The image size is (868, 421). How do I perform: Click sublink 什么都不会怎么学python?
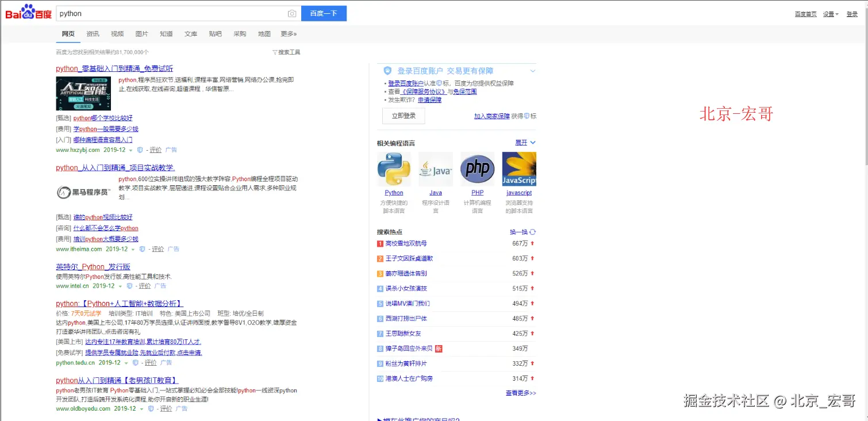click(x=106, y=228)
